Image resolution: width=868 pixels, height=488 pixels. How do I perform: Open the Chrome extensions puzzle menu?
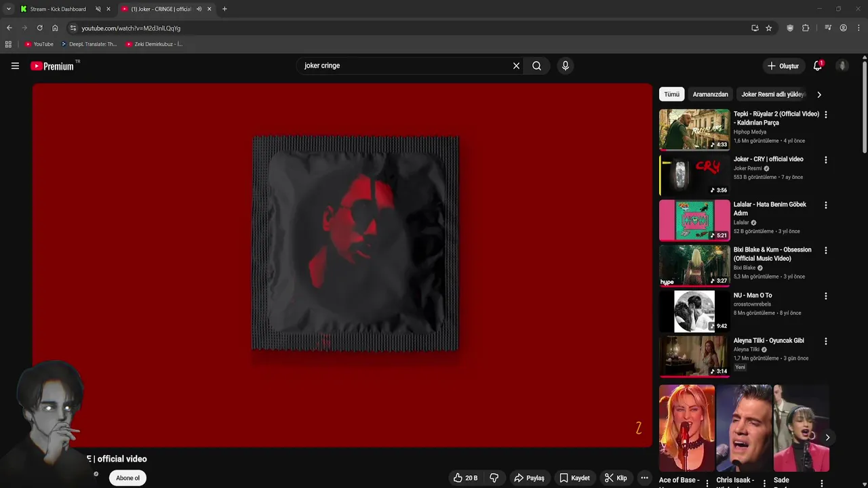pyautogui.click(x=806, y=28)
